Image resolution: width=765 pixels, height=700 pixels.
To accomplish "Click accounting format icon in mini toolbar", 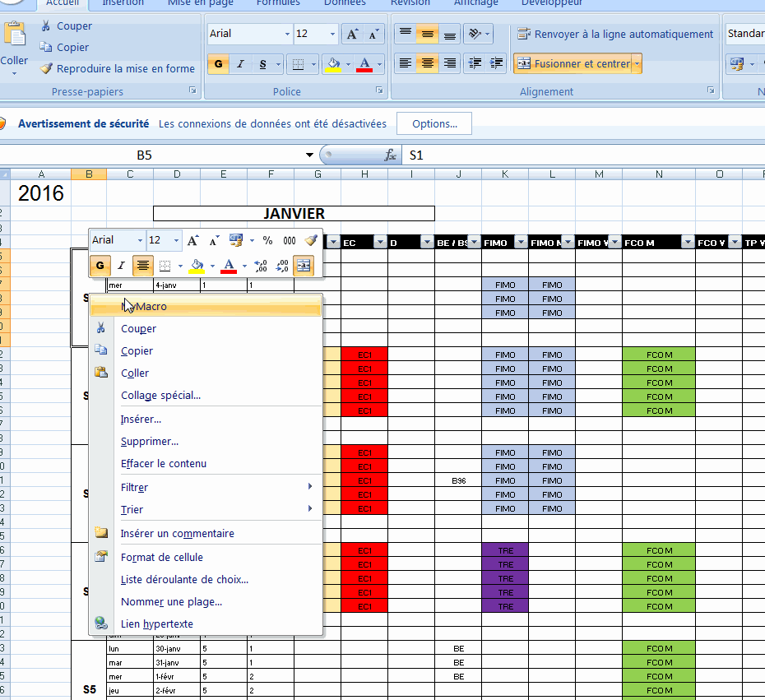I will pyautogui.click(x=236, y=240).
